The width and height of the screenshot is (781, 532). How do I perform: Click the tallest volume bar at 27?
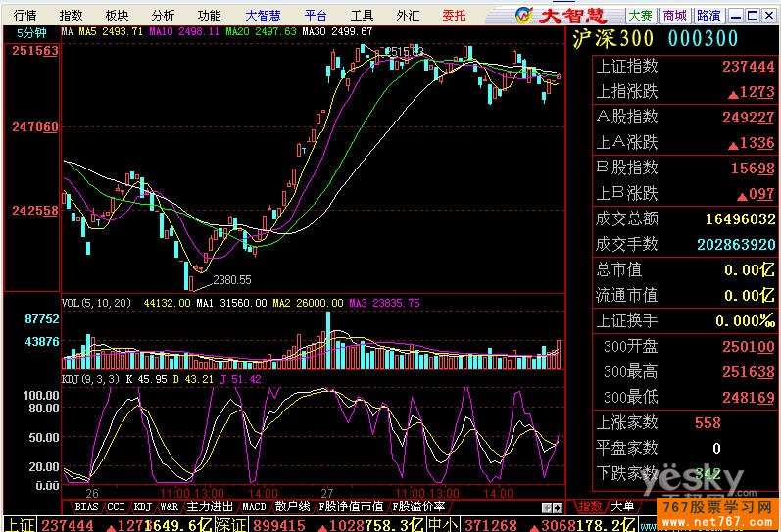coord(327,341)
